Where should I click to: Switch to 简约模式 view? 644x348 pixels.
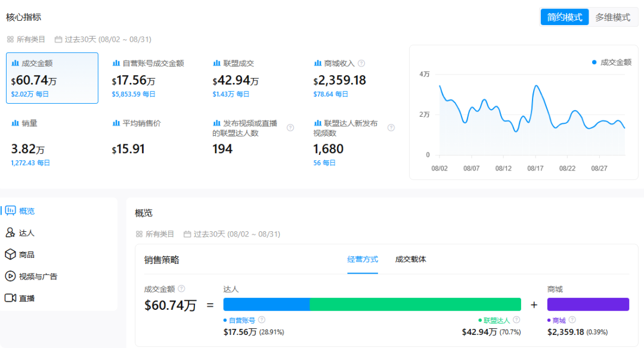click(564, 17)
